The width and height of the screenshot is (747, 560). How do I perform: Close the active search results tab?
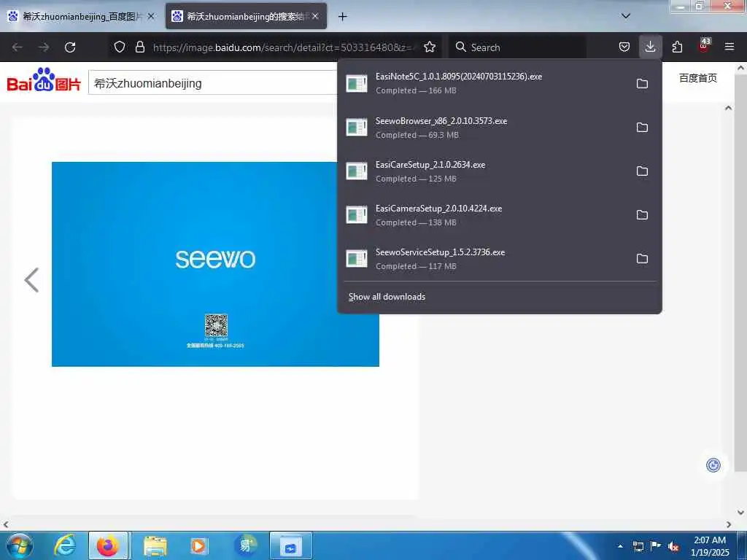coord(315,16)
